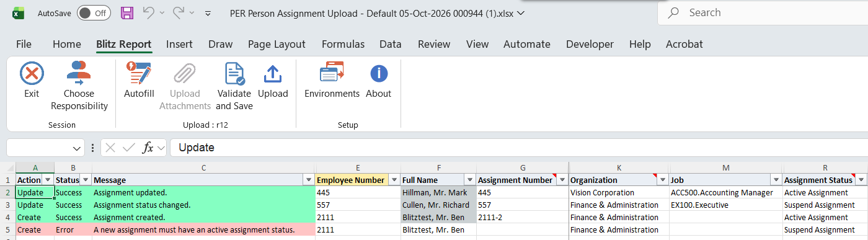Image resolution: width=868 pixels, height=240 pixels.
Task: Toggle the AutoSave switch
Action: [94, 12]
